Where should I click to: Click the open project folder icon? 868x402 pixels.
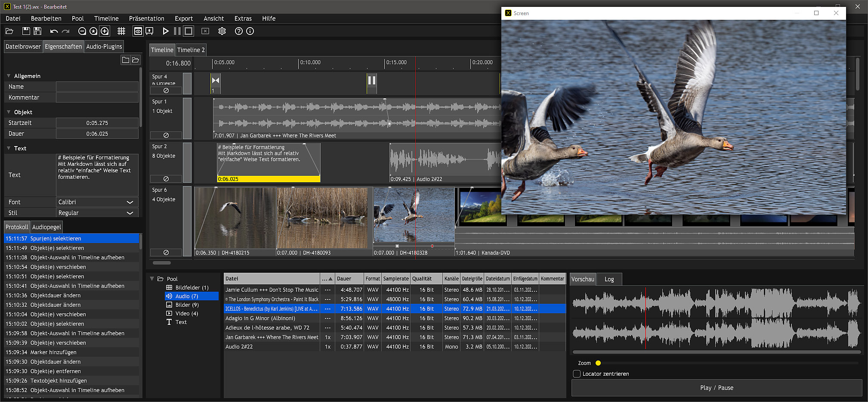9,31
